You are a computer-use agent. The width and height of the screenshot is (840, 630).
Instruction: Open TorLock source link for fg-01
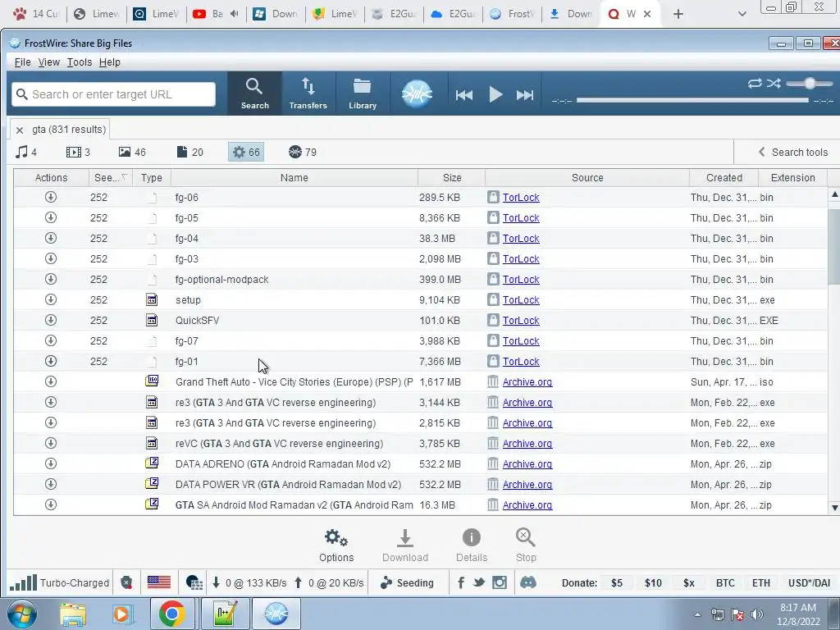(521, 362)
